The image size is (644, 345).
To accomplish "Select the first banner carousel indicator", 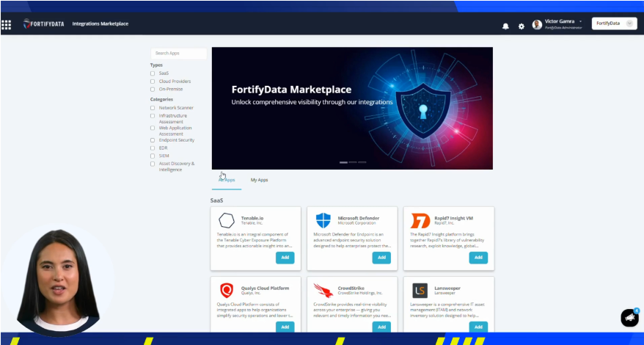I will click(343, 162).
